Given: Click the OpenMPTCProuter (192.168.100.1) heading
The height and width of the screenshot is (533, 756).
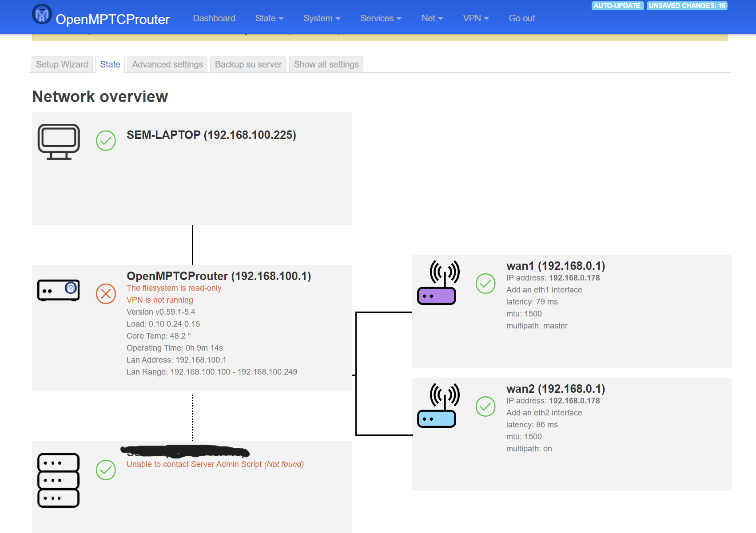Looking at the screenshot, I should pyautogui.click(x=219, y=276).
